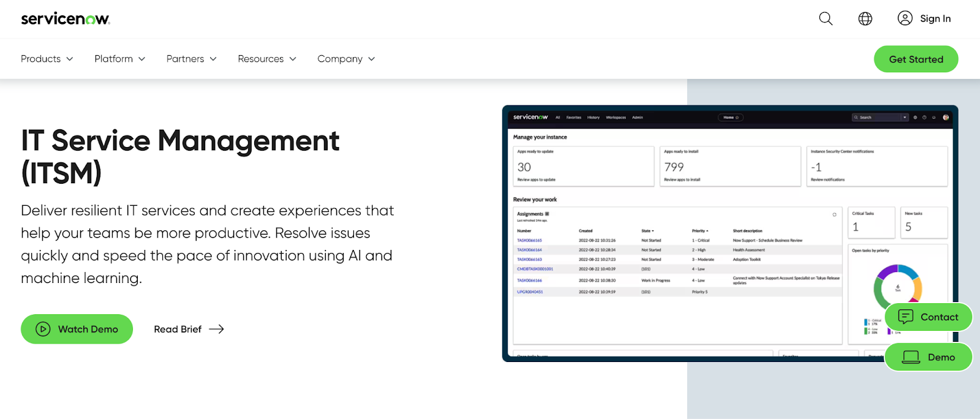Viewport: 980px width, 419px height.
Task: Open the Resources menu
Action: (x=267, y=59)
